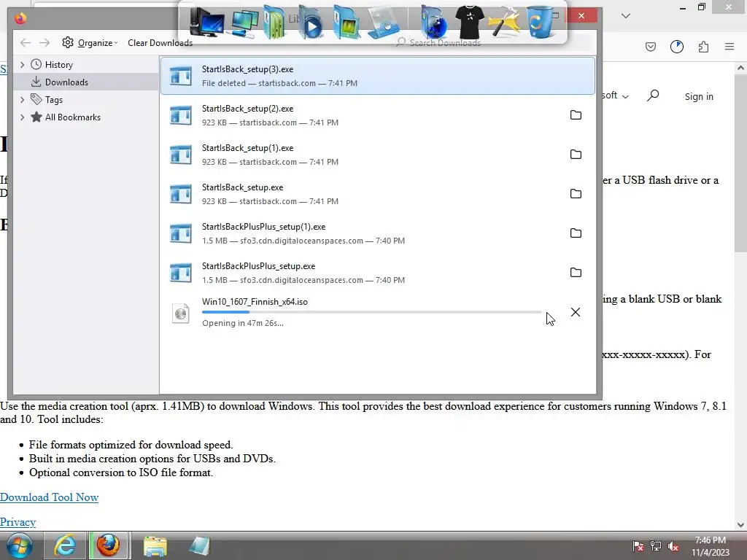Open the Firefox Extensions puzzle icon
The image size is (747, 560).
coord(703,46)
